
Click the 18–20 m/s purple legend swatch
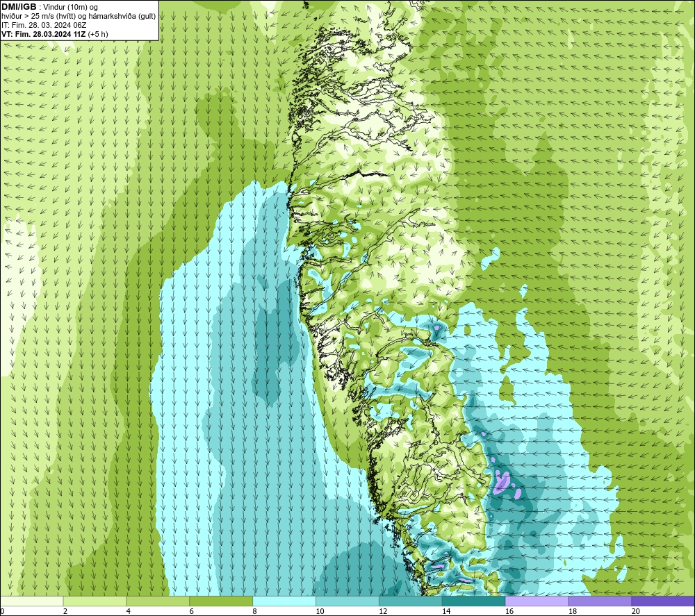(x=600, y=601)
